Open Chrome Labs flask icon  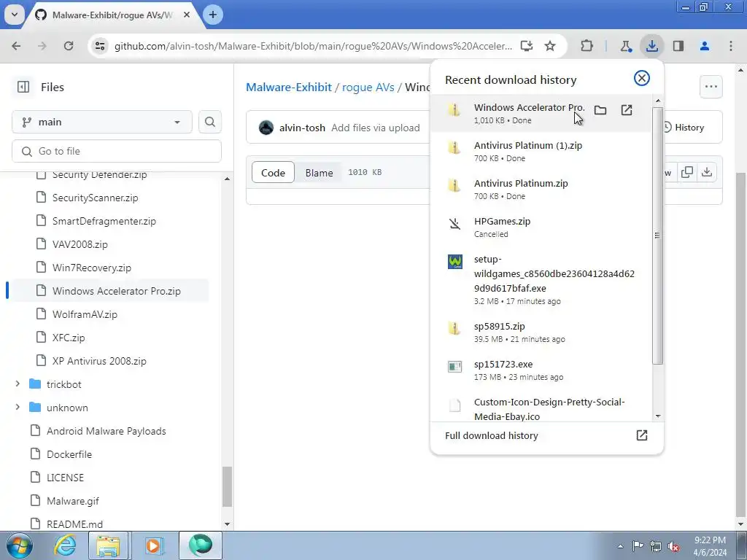(x=625, y=46)
